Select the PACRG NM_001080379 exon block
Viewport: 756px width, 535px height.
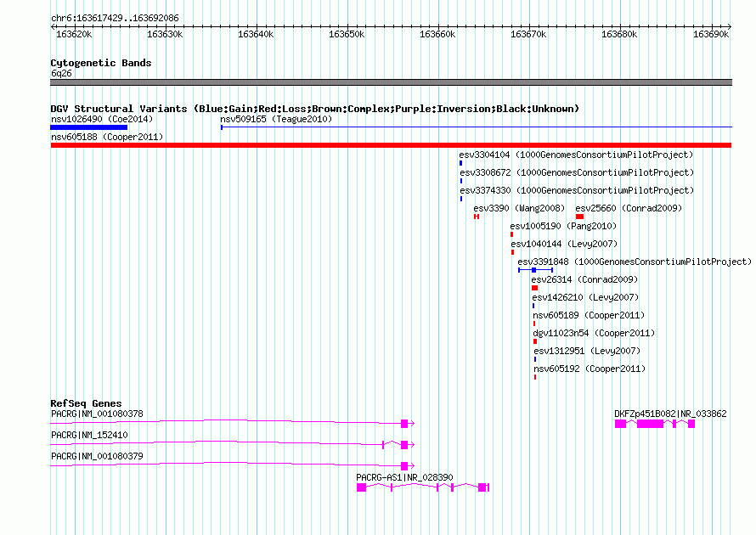coord(404,466)
